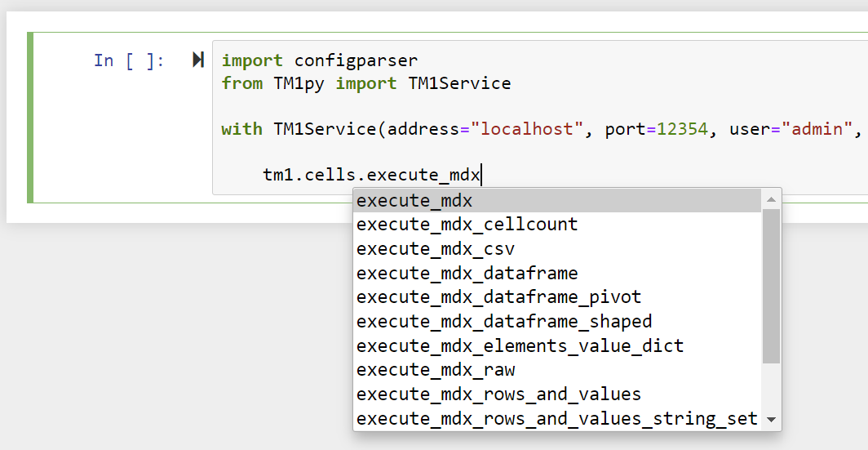Pick execute_mdx_rows_and_values option
Screen dimensions: 868x450
coord(557,394)
